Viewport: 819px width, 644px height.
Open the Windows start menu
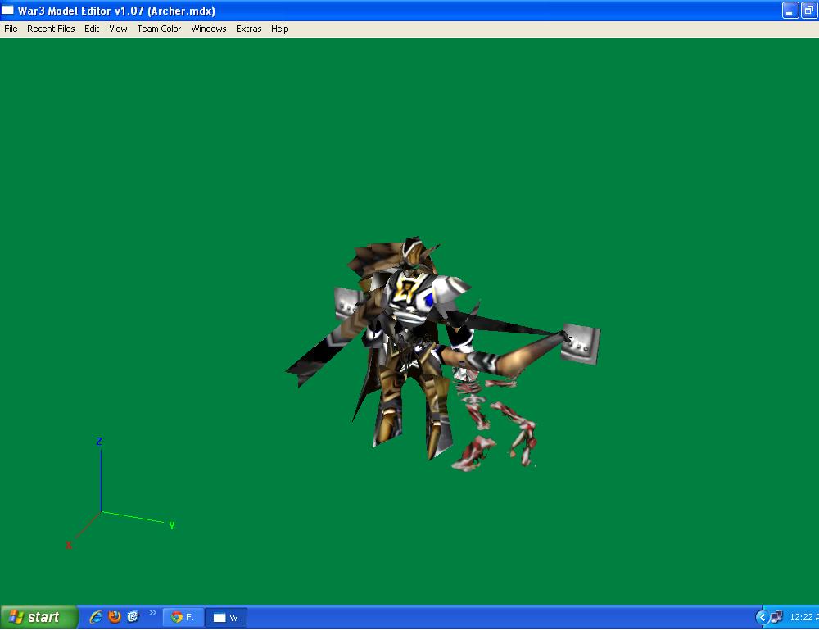click(x=38, y=617)
